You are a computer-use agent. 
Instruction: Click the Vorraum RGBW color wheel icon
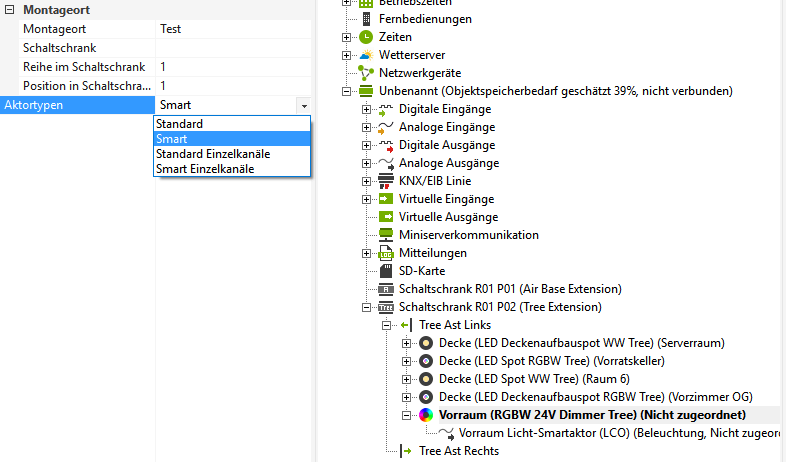425,415
